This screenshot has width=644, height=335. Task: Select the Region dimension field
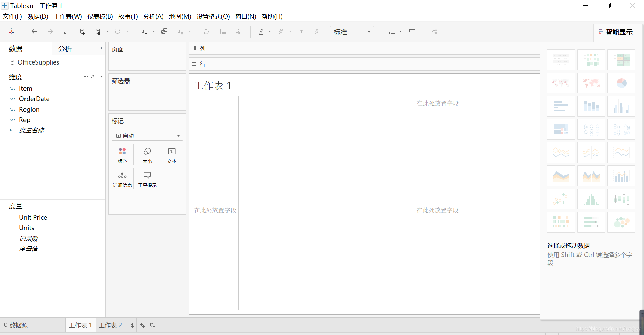tap(29, 109)
